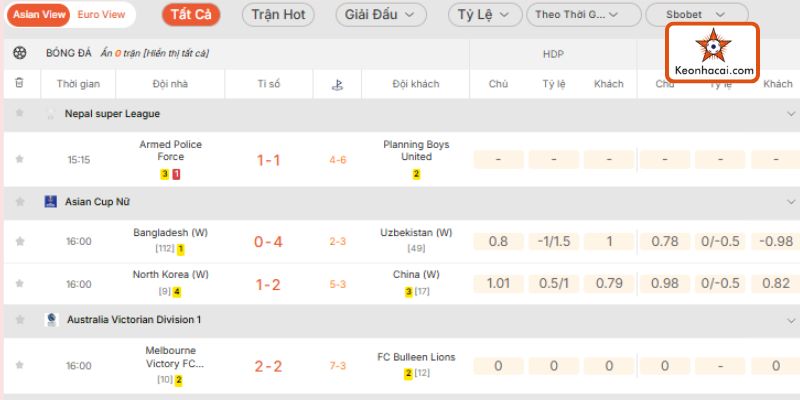
Task: Favorite the Armed Police Force match
Action: 19,159
